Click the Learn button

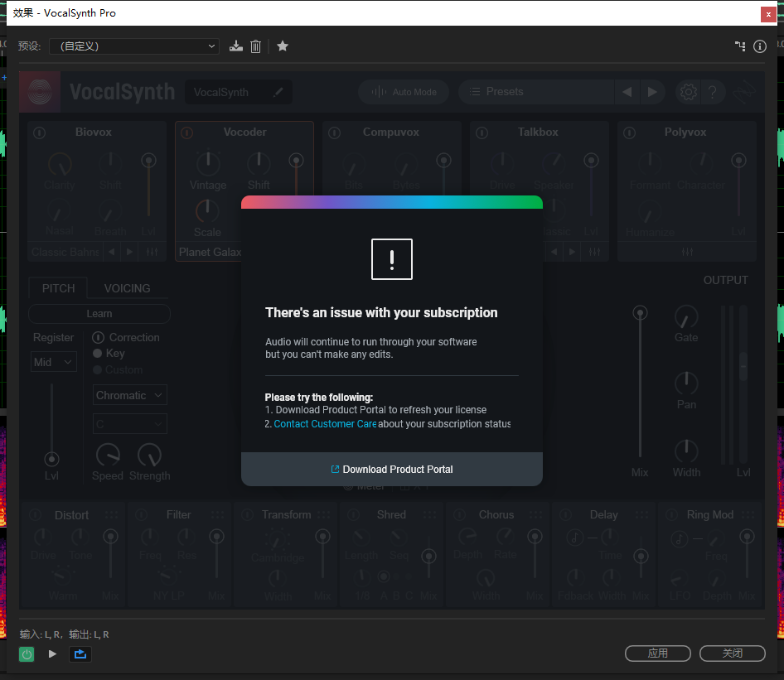coord(99,314)
